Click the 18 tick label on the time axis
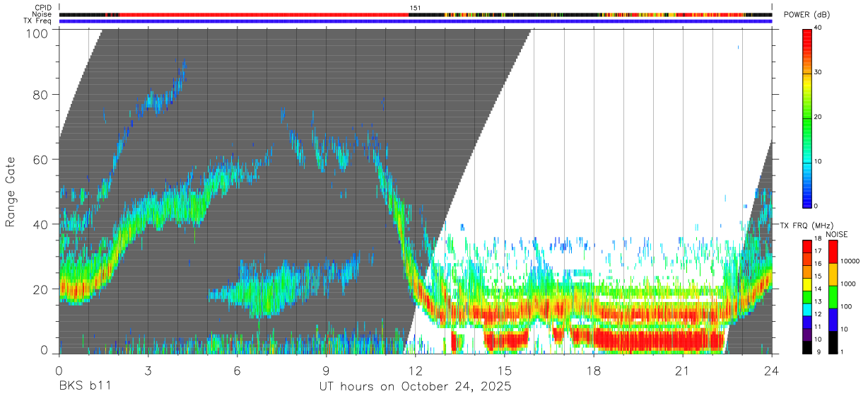Screen dimensions: 868x401 (594, 371)
